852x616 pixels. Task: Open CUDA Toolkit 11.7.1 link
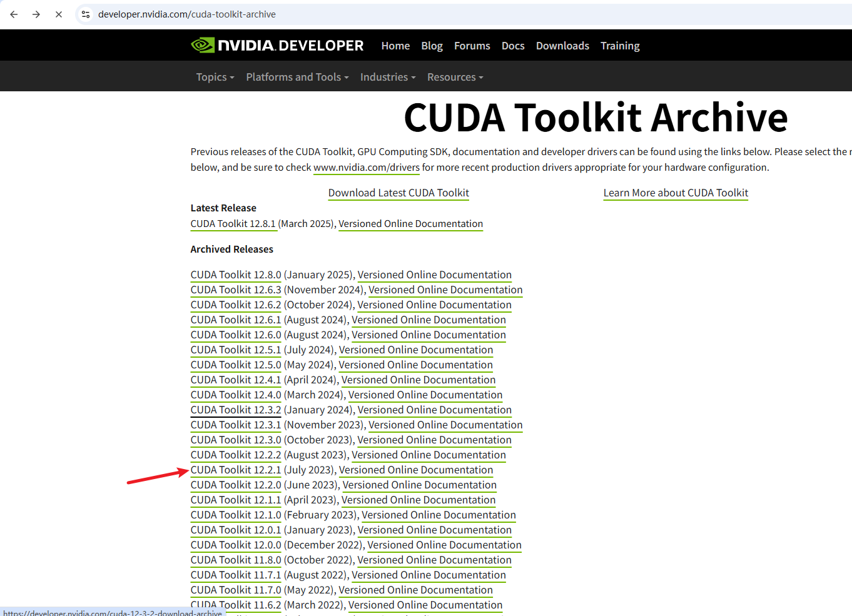tap(236, 575)
